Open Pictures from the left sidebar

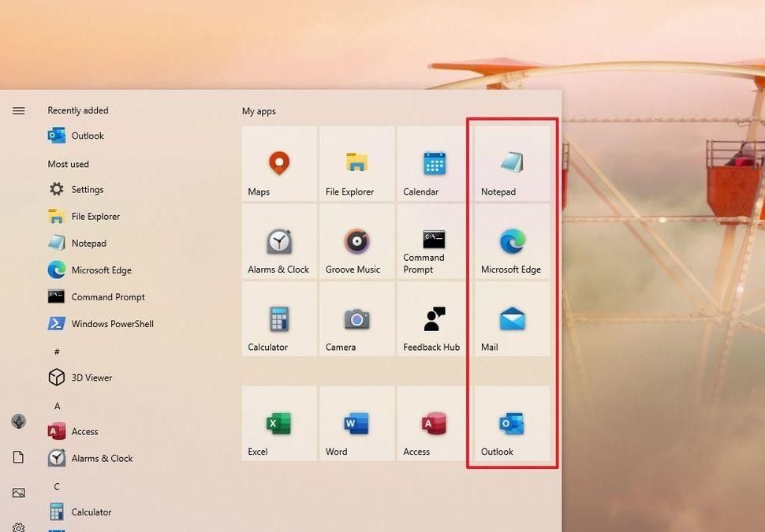(18, 493)
